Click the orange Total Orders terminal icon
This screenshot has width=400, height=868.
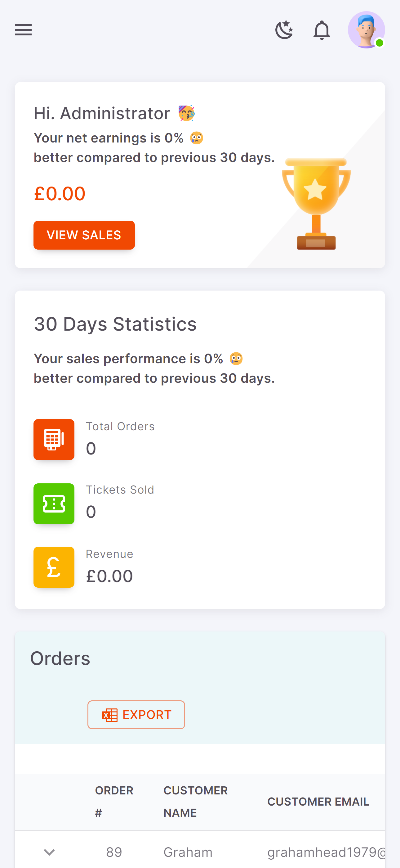click(x=54, y=439)
